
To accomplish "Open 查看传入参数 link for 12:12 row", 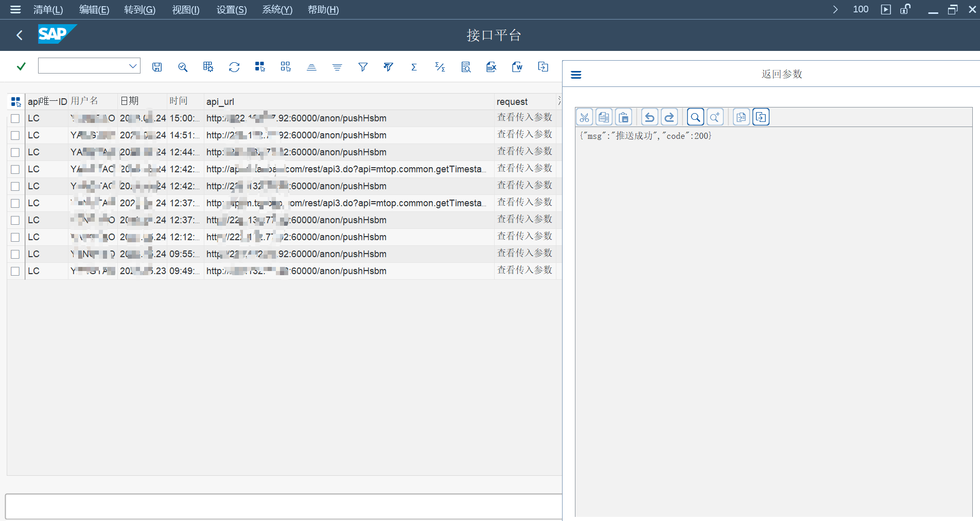I will coord(524,236).
